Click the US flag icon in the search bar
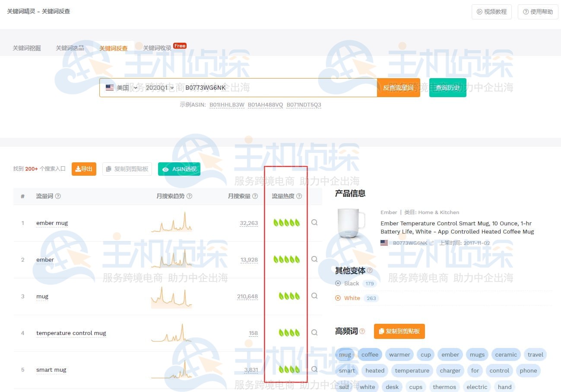This screenshot has width=561, height=392. tap(110, 88)
